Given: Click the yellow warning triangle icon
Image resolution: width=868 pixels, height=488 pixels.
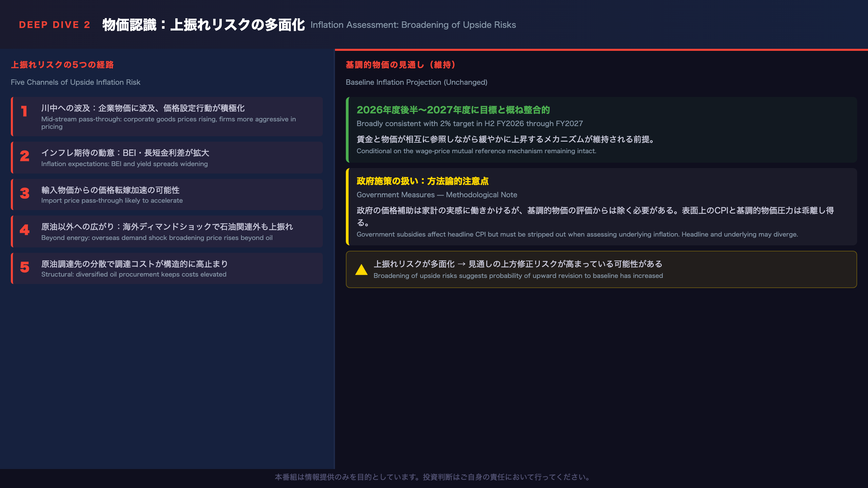Looking at the screenshot, I should pyautogui.click(x=361, y=269).
